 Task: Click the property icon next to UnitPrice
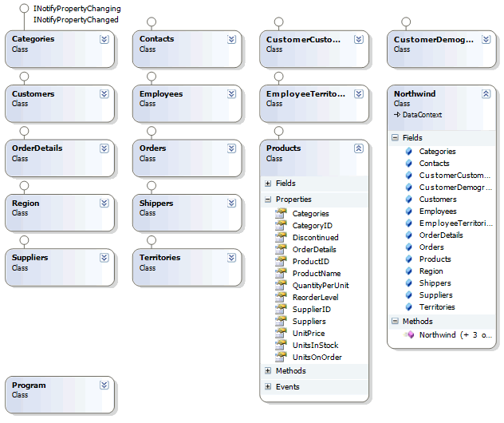point(280,333)
